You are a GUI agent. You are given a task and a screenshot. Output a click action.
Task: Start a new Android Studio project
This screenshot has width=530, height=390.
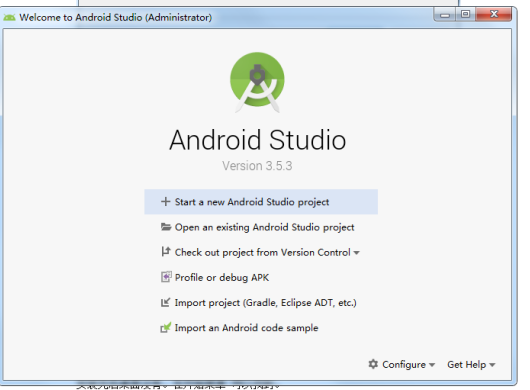coord(261,202)
